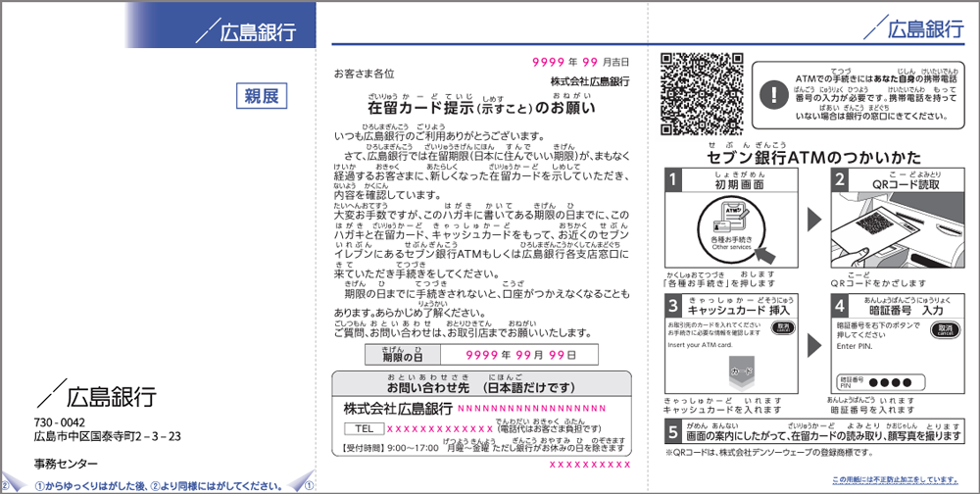The width and height of the screenshot is (980, 494).
Task: Click the triangle arrow between steps 1 and 2
Action: pyautogui.click(x=813, y=219)
